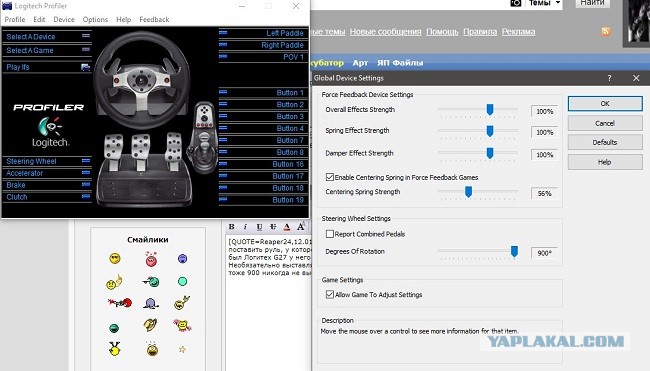The height and width of the screenshot is (371, 650).
Task: Click the Button 18 indicator icon
Action: pyautogui.click(x=223, y=187)
